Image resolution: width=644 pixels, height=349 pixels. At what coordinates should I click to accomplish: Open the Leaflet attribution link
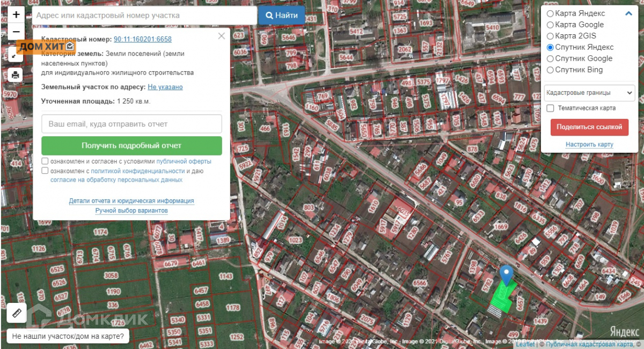[525, 345]
